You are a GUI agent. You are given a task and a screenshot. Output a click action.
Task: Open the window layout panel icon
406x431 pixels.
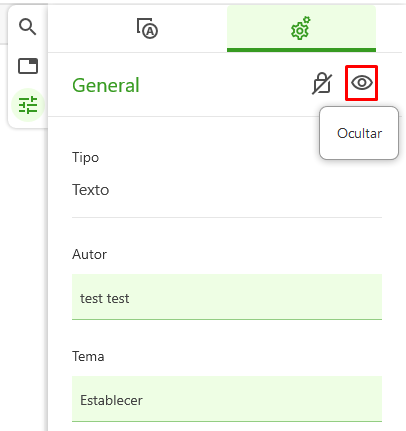[28, 66]
